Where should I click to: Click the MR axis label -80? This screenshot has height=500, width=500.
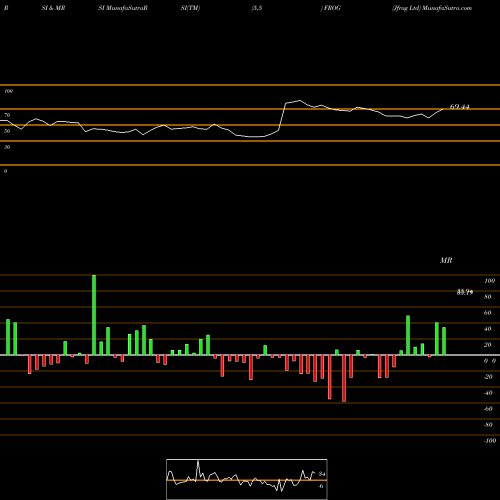tap(488, 425)
